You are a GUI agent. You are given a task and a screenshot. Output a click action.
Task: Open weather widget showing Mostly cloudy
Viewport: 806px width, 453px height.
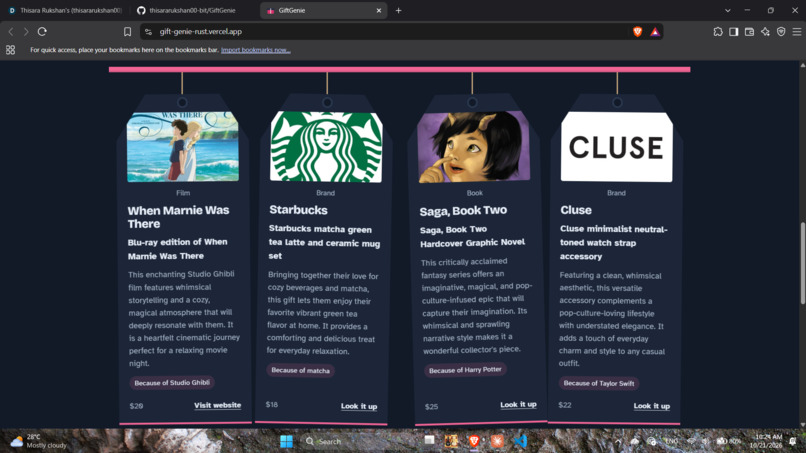tap(40, 441)
